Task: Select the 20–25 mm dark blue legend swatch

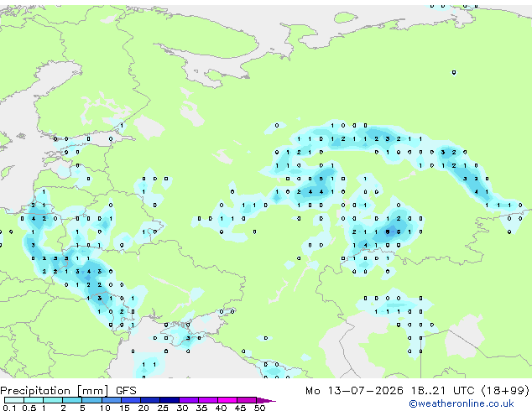Action: (150, 400)
